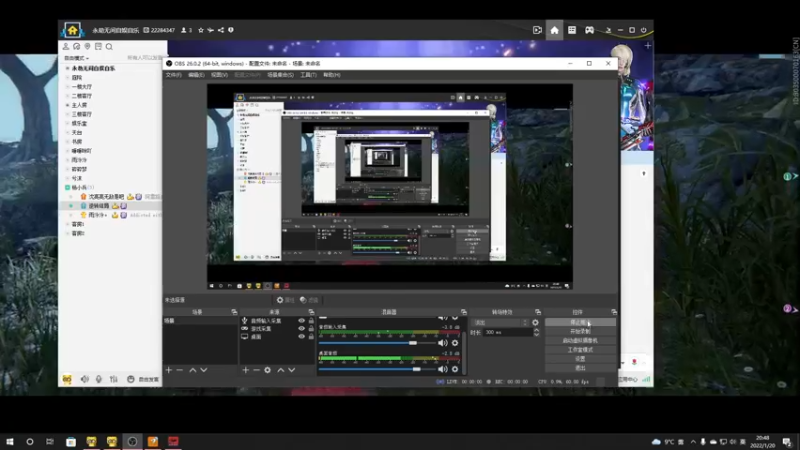Click 启动虚拟摄像机 virtual camera button
800x450 pixels.
[580, 341]
